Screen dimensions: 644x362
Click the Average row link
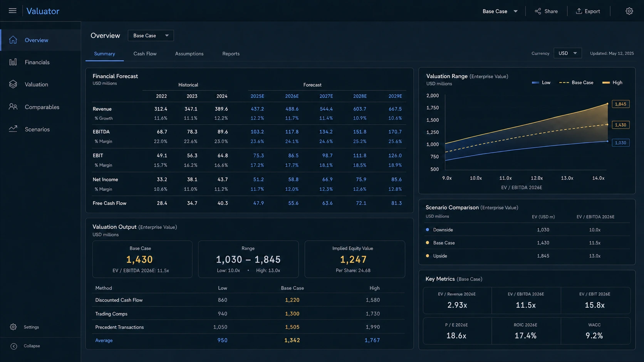[104, 340]
